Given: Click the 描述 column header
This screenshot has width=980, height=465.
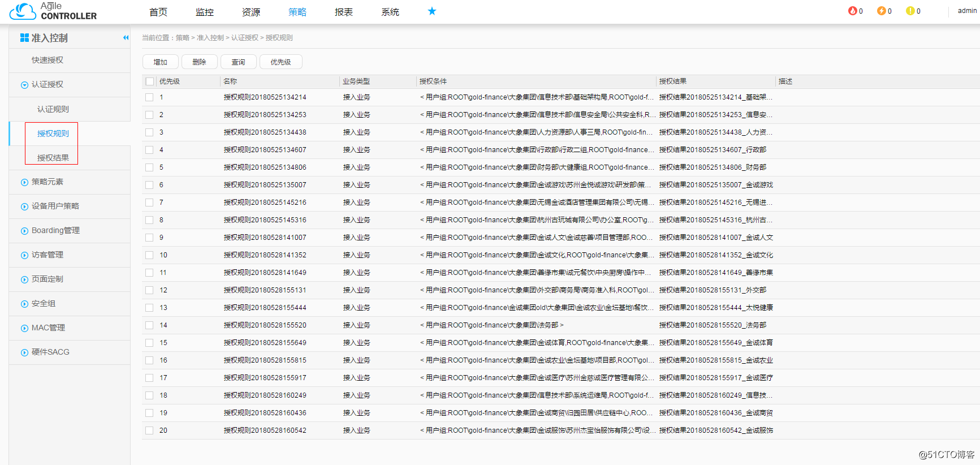Looking at the screenshot, I should pos(785,81).
